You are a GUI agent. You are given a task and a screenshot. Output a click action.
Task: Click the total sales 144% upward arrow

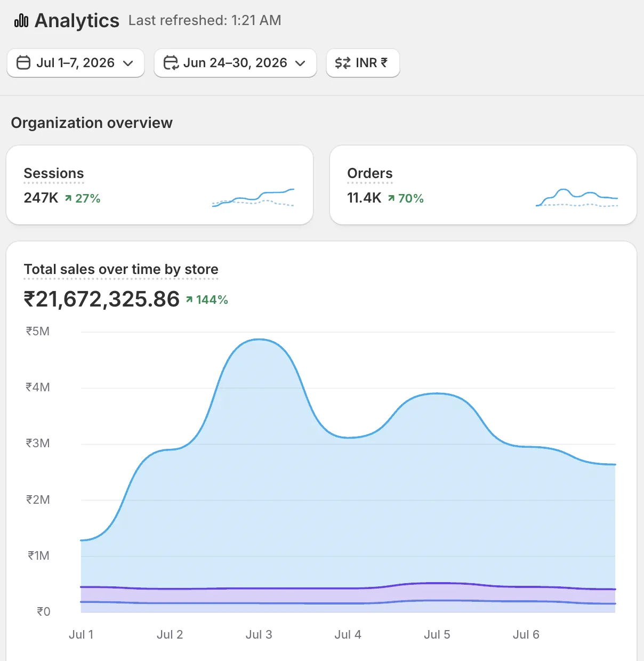[189, 300]
